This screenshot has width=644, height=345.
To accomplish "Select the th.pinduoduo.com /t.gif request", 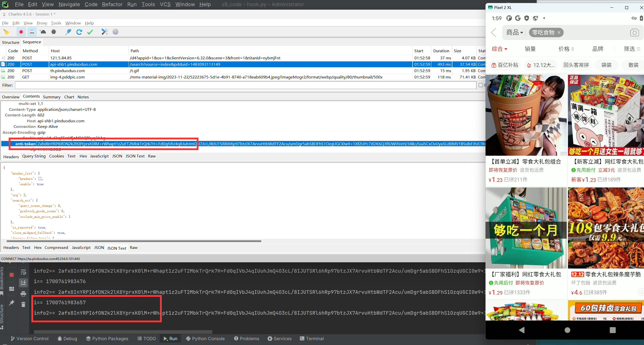I will click(x=242, y=71).
